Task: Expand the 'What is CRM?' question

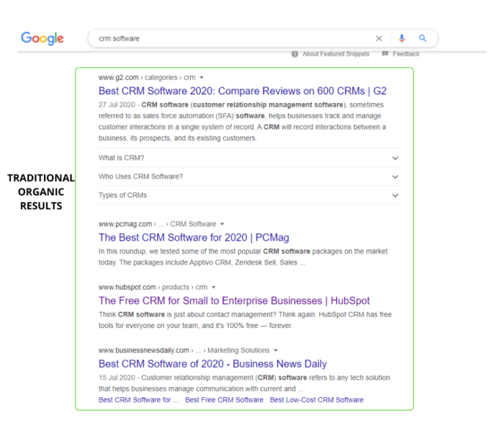Action: [250, 158]
